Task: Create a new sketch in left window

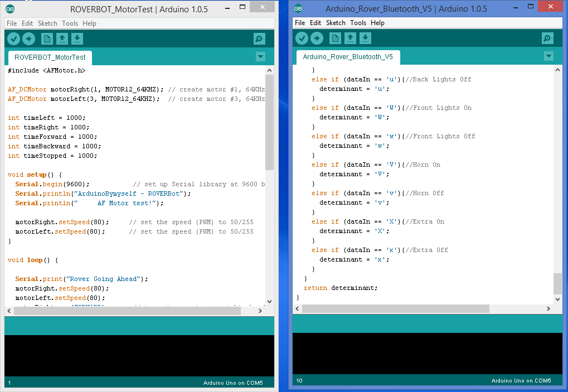Action: click(47, 38)
